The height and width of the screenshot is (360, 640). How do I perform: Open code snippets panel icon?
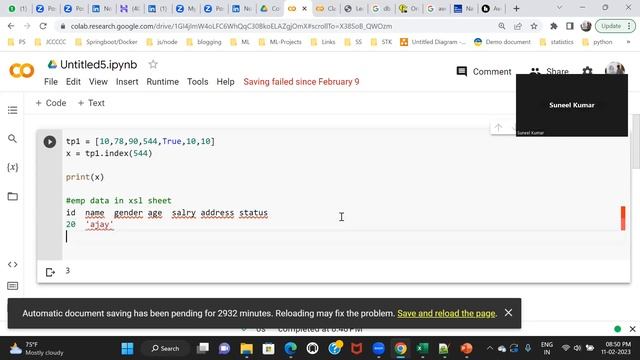[13, 264]
